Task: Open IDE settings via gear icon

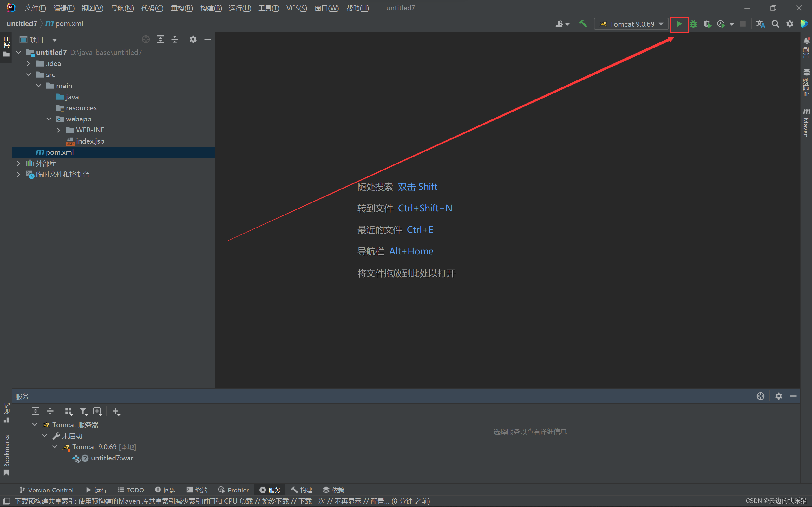Action: click(x=789, y=24)
